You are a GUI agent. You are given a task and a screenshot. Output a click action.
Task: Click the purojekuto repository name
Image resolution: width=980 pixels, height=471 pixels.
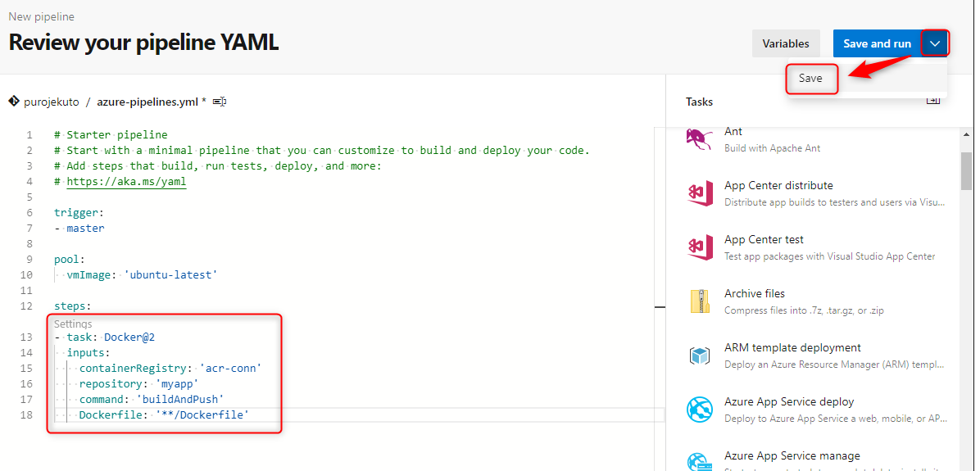click(x=52, y=102)
